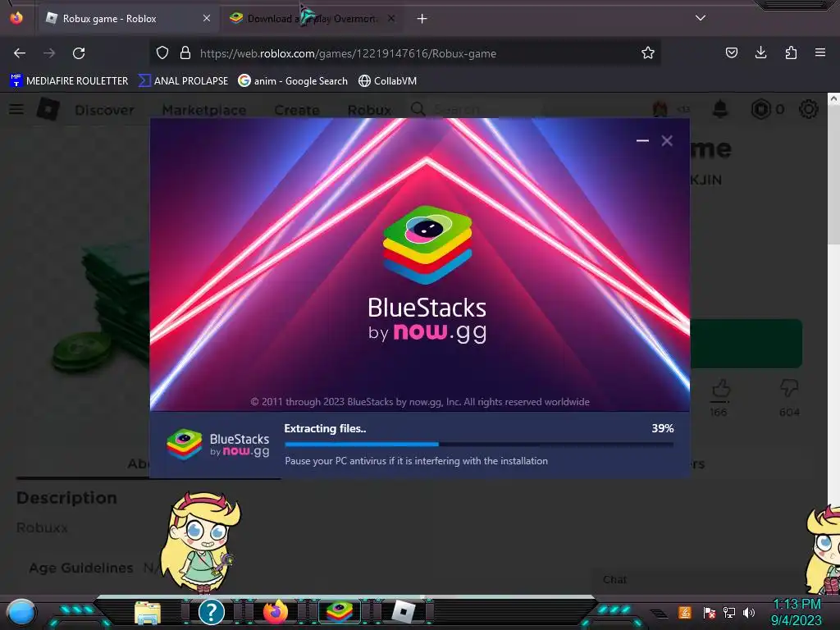Click the Firefox forward arrow
The image size is (840, 630).
49,53
